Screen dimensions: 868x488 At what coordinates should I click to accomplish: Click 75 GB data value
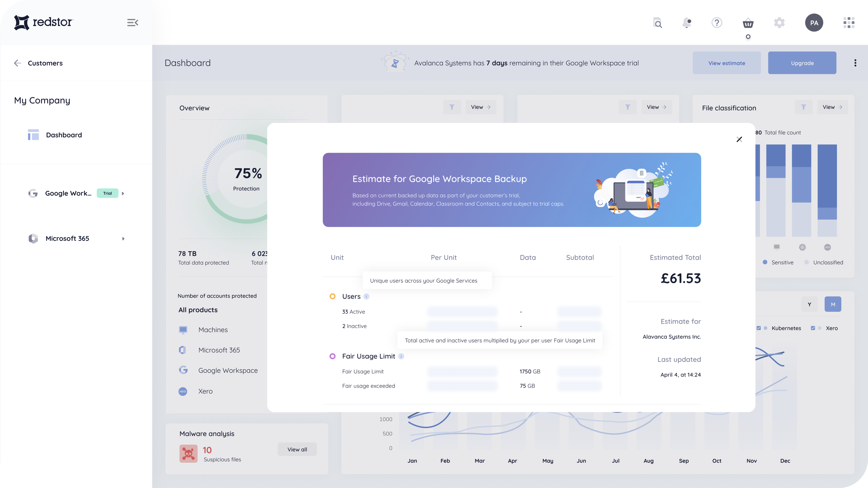click(x=527, y=386)
